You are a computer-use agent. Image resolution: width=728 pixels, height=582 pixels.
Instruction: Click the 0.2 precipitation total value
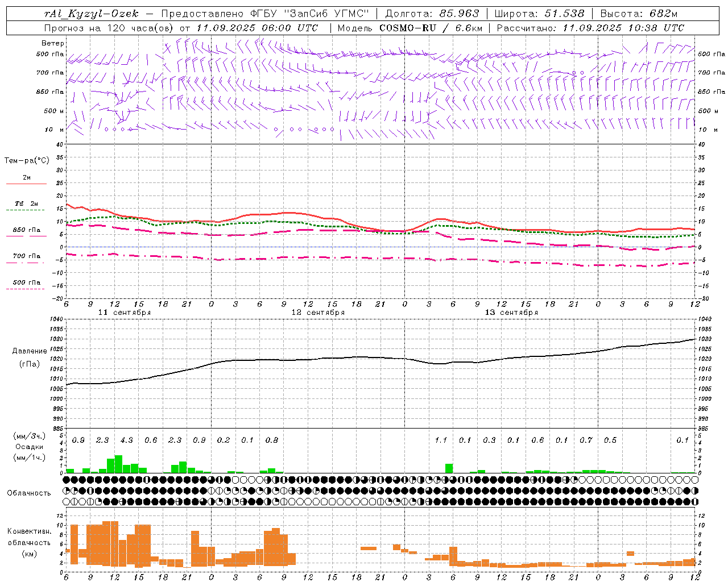tap(224, 440)
